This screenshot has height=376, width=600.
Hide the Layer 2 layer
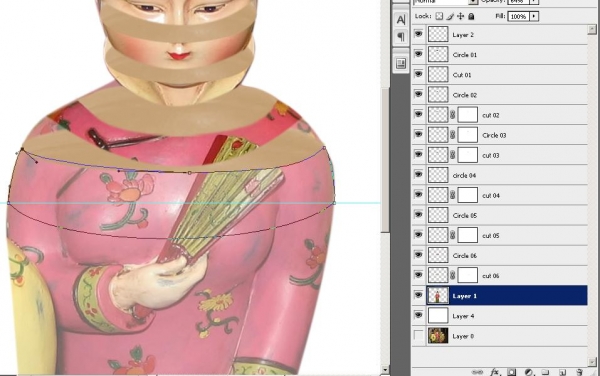coord(419,34)
